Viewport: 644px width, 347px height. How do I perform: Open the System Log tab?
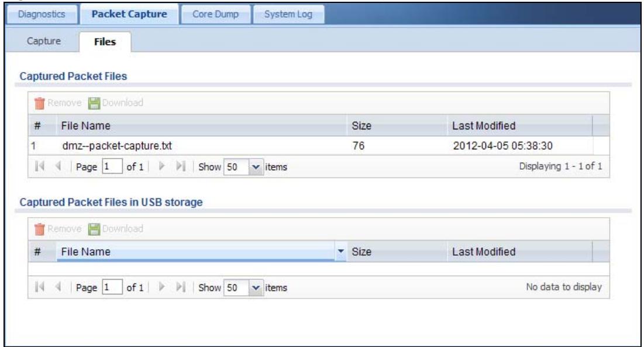click(x=288, y=15)
